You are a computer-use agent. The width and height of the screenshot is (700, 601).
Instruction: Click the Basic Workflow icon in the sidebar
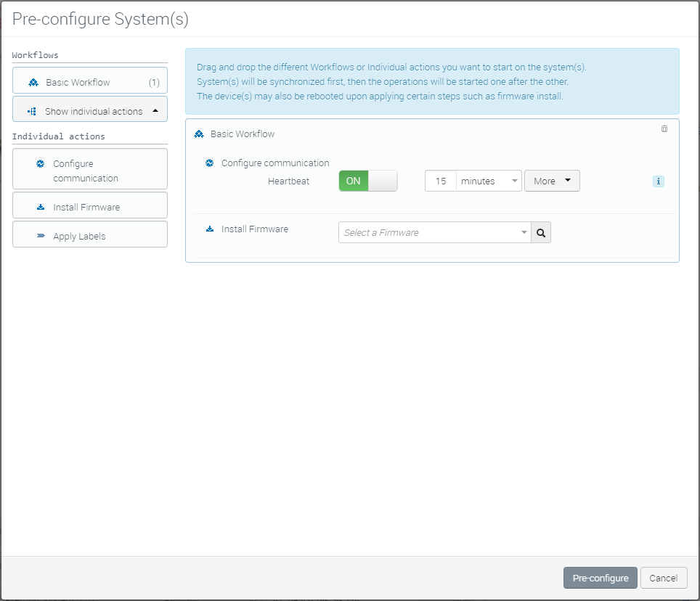click(x=33, y=82)
